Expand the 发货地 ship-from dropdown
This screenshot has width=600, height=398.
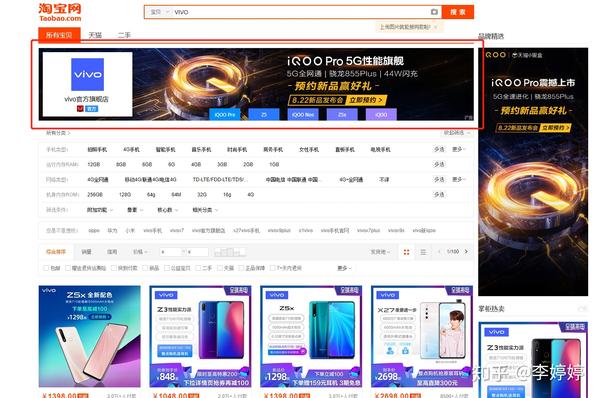point(380,252)
